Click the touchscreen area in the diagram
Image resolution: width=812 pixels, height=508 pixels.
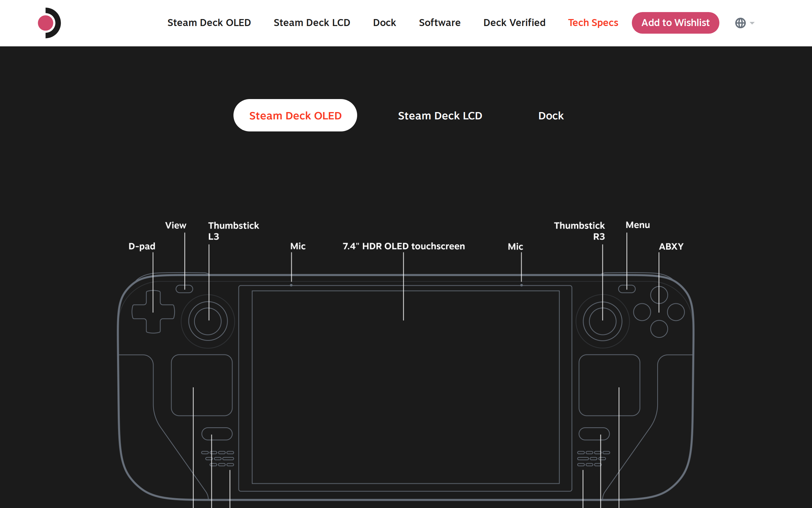406,387
